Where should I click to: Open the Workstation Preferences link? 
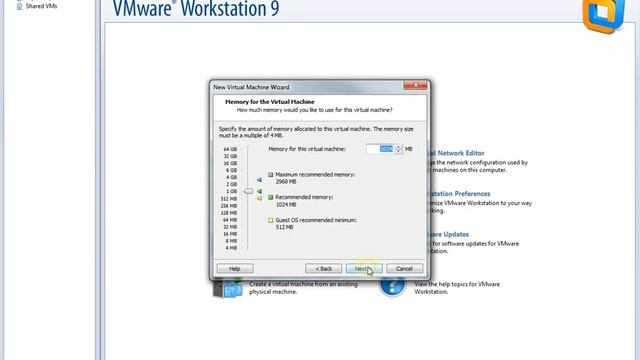coord(460,194)
